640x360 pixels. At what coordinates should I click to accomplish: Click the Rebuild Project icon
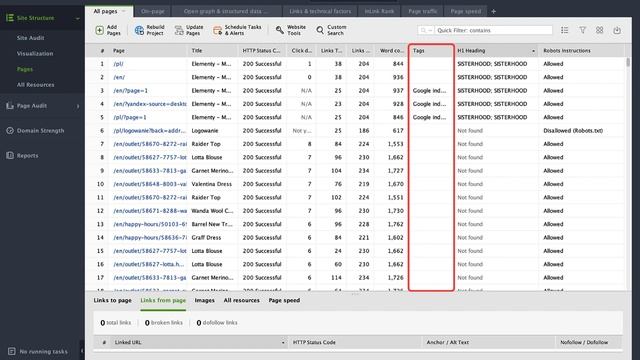(139, 30)
